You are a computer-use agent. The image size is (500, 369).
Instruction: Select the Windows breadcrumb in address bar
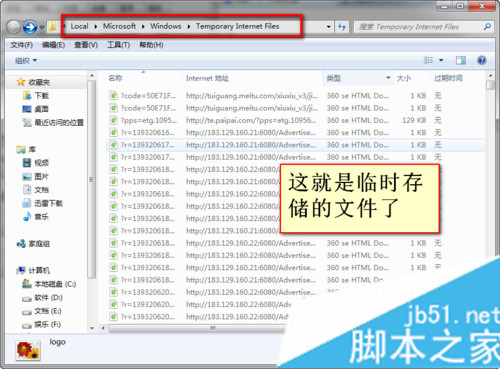click(x=166, y=26)
